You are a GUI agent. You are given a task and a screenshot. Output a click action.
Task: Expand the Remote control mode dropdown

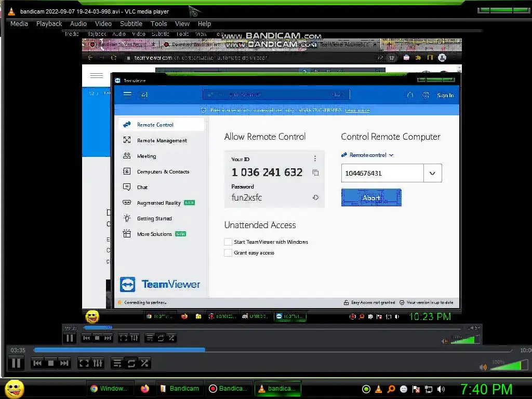click(367, 155)
